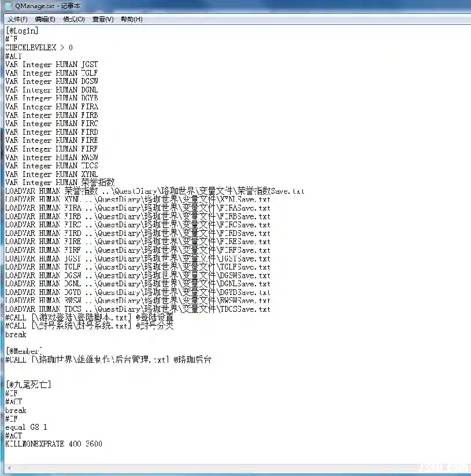Click the LOADVAR HUMAN FIRA line
Screen dimensions: 471x476
click(138, 208)
